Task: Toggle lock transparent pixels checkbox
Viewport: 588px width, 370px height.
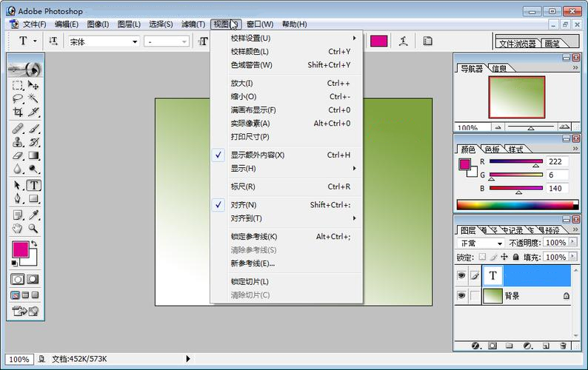Action: point(482,257)
